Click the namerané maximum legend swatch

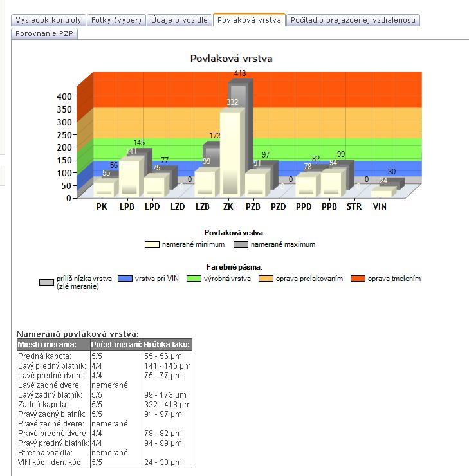coord(241,244)
